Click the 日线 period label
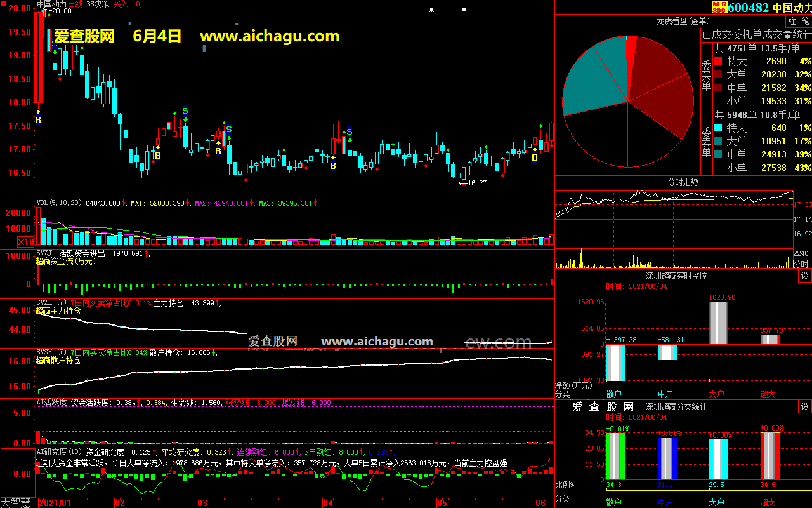Image resolution: width=812 pixels, height=508 pixels. (75, 4)
